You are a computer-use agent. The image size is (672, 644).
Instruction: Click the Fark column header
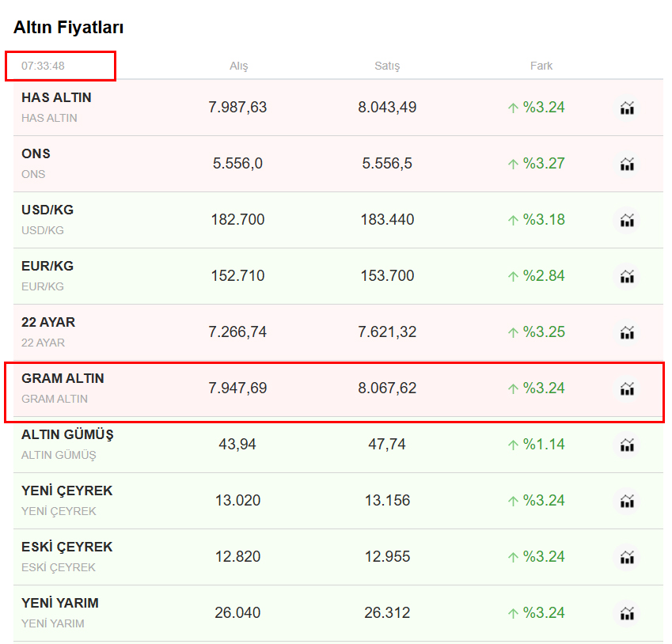[x=541, y=66]
